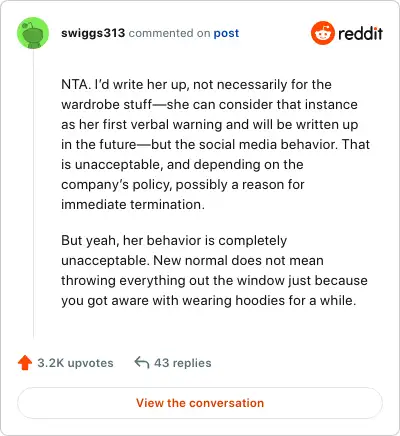Open the View the conversation button
The image size is (400, 436).
[x=200, y=403]
